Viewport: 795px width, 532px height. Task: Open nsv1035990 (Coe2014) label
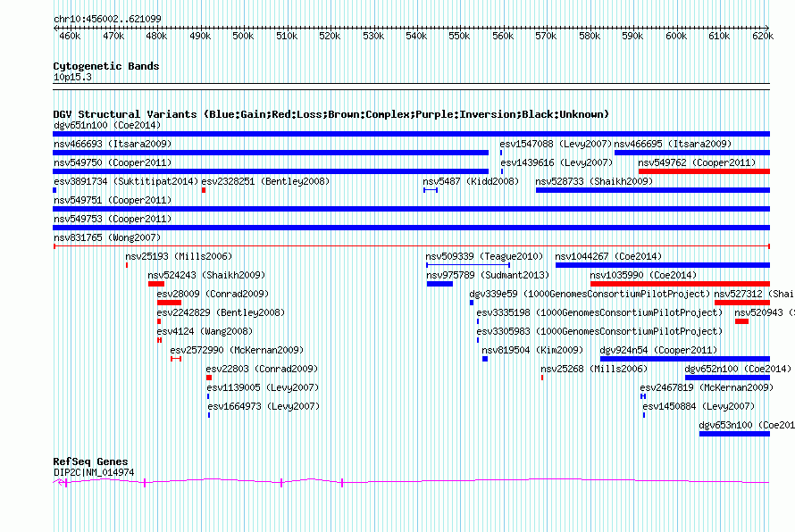[x=643, y=275]
